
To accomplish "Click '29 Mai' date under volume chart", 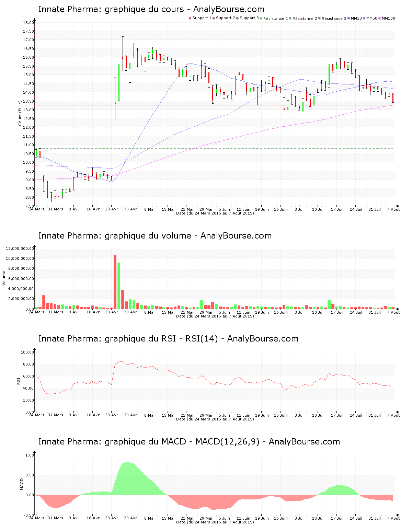I will point(206,312).
